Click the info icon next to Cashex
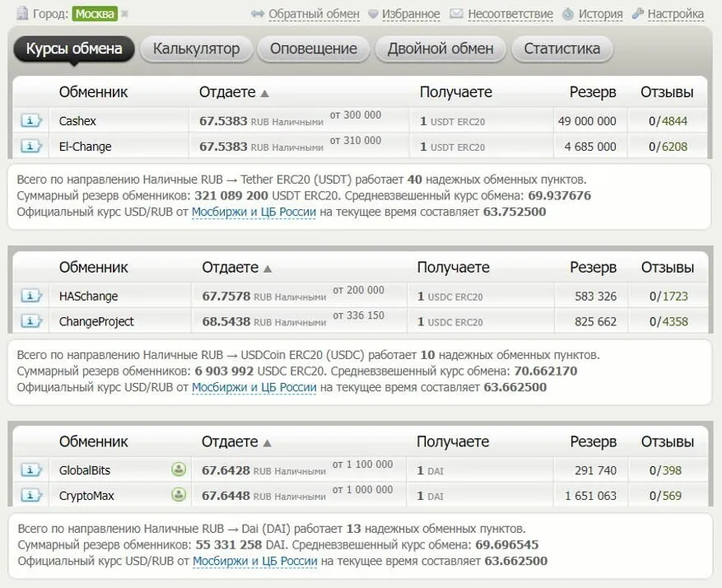Screen dimensions: 722x588 pyautogui.click(x=30, y=121)
